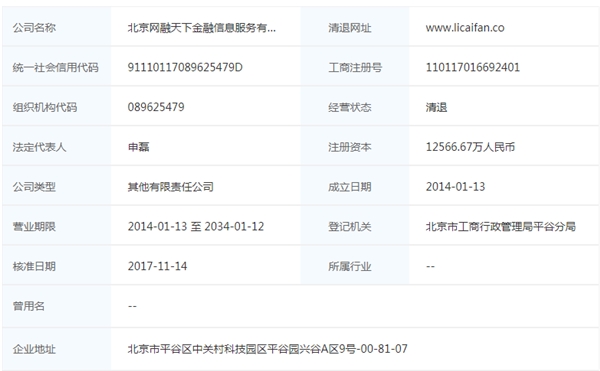Click the 经营状态 label
Screen dimensions: 600x371
tap(349, 107)
